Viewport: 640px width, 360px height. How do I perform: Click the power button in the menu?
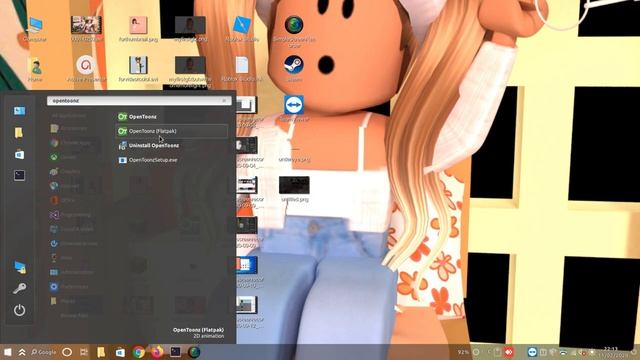20,310
